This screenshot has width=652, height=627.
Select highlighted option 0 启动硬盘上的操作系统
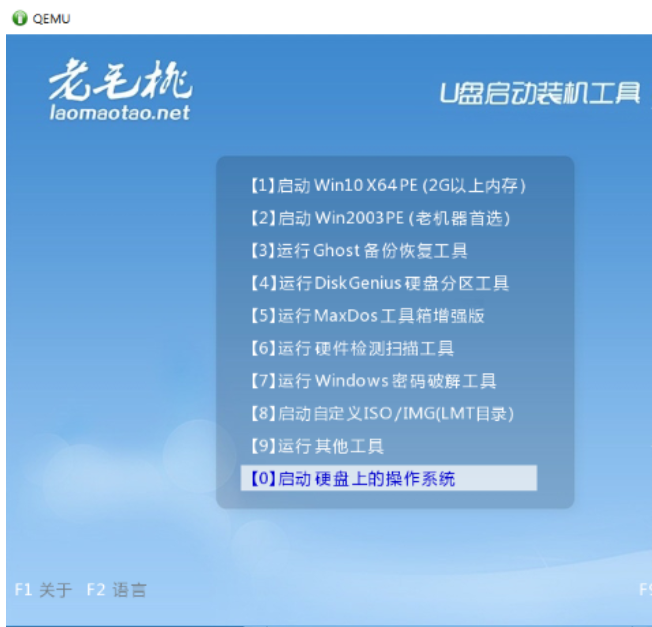click(389, 478)
